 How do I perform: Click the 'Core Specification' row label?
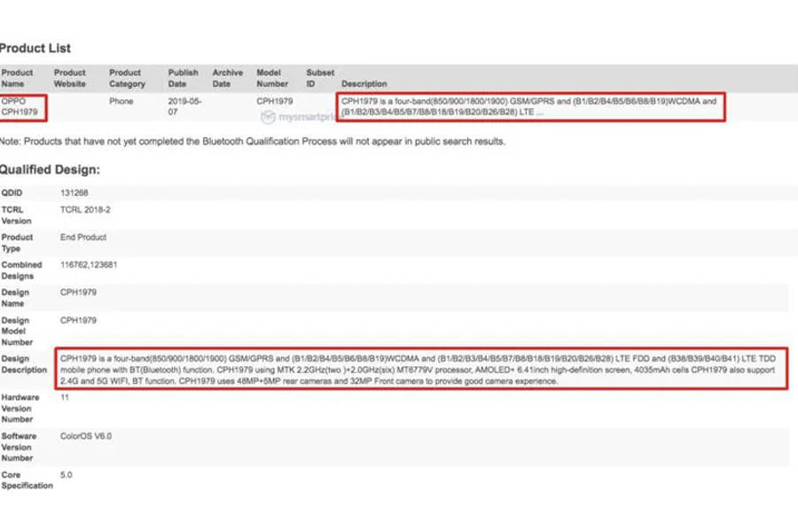27,480
